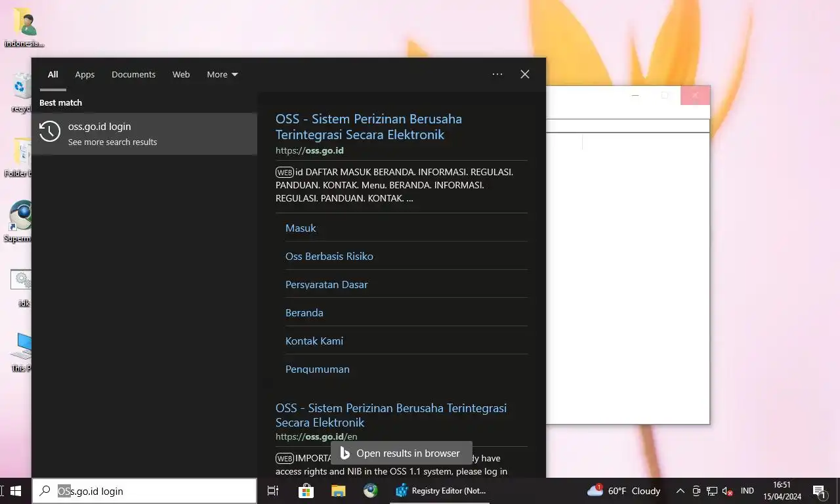Open OSS - Sistem Perizinan Berusaha top headline
This screenshot has height=504, width=840.
coord(369,127)
